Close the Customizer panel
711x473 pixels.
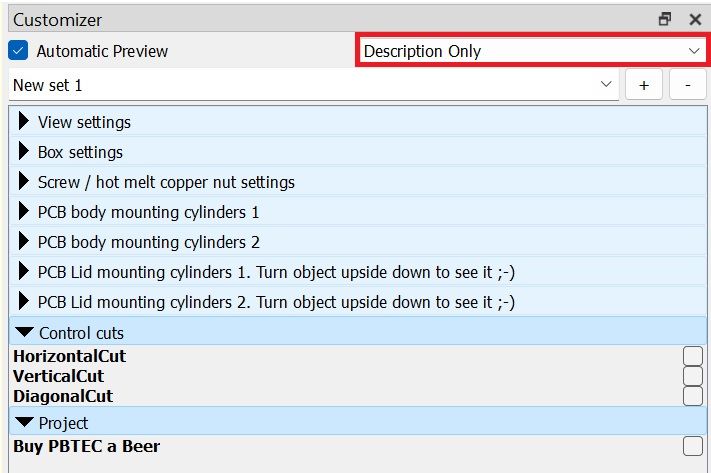coord(695,19)
